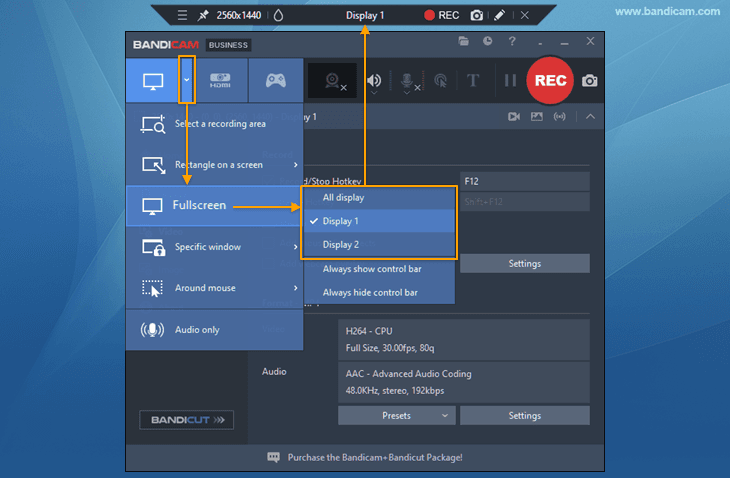This screenshot has height=478, width=730.
Task: Click H264 - CPU video format text
Action: point(369,331)
